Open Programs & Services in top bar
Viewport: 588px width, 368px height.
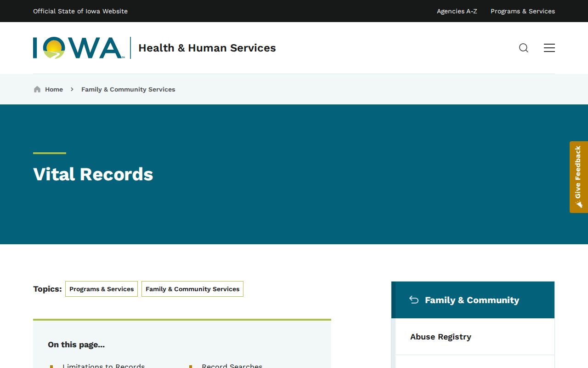point(523,11)
